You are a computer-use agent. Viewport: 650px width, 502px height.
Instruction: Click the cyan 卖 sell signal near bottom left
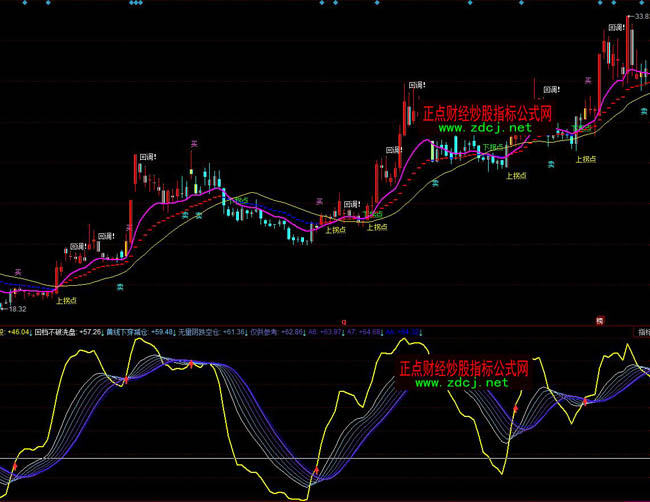tap(119, 287)
